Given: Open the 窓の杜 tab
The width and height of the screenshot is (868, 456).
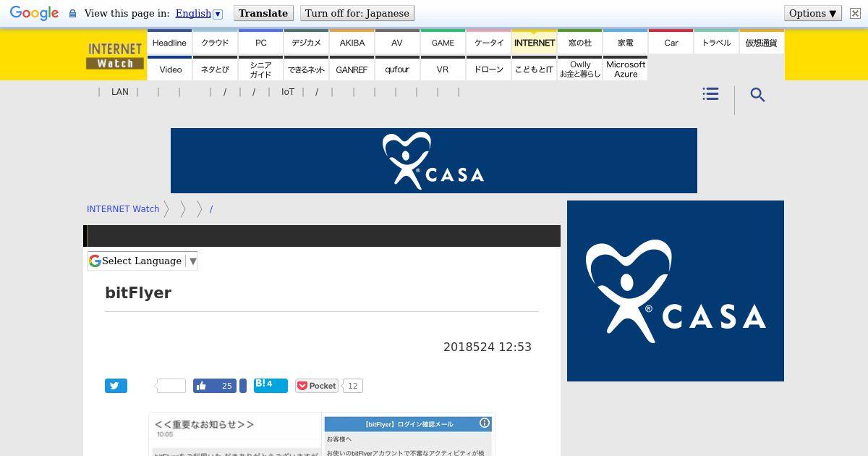Looking at the screenshot, I should pos(580,43).
